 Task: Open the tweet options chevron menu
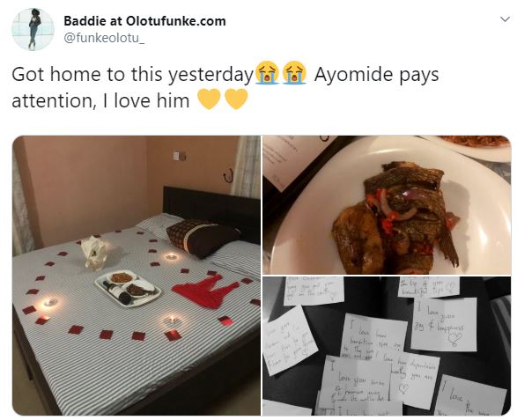pos(505,19)
